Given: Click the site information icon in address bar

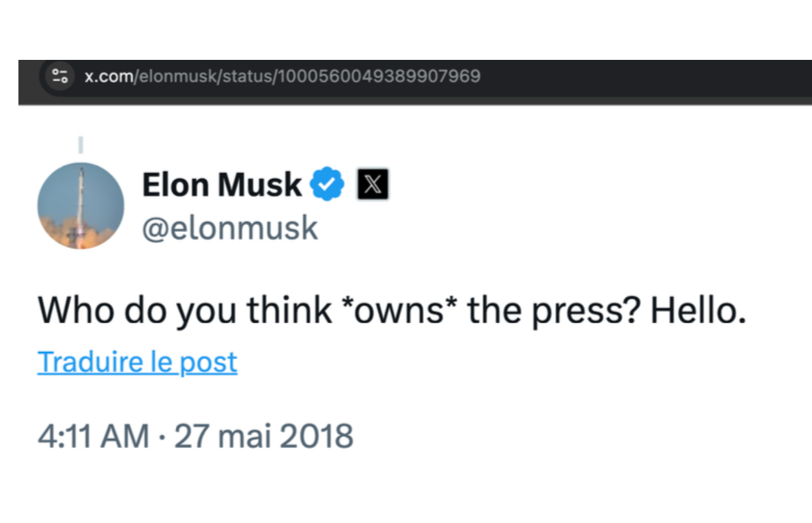Looking at the screenshot, I should pyautogui.click(x=61, y=76).
